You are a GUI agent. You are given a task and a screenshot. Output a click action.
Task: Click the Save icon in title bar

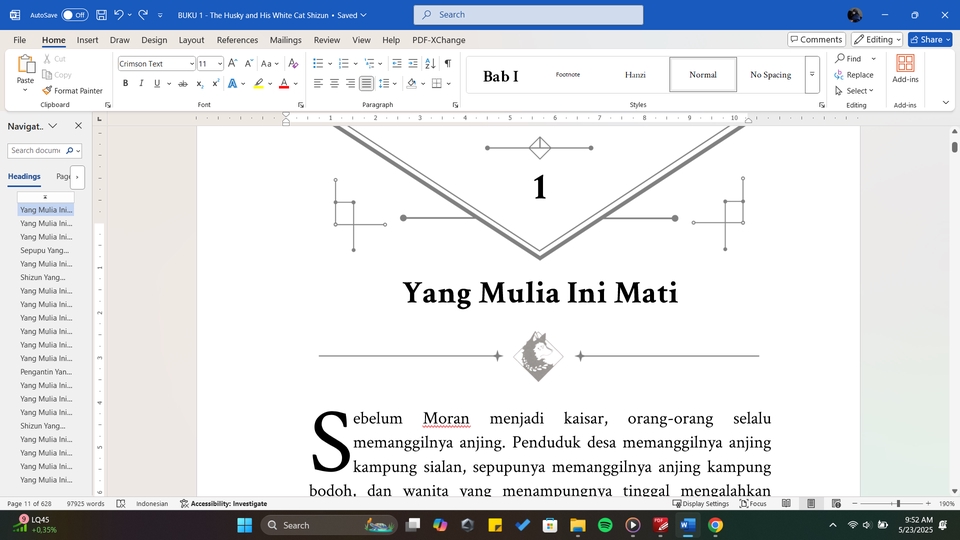click(102, 15)
